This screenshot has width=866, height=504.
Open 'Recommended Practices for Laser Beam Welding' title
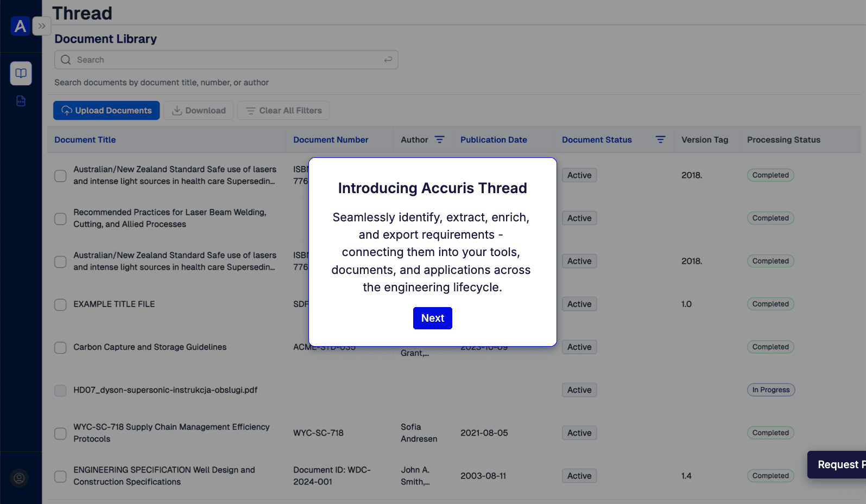tap(170, 218)
